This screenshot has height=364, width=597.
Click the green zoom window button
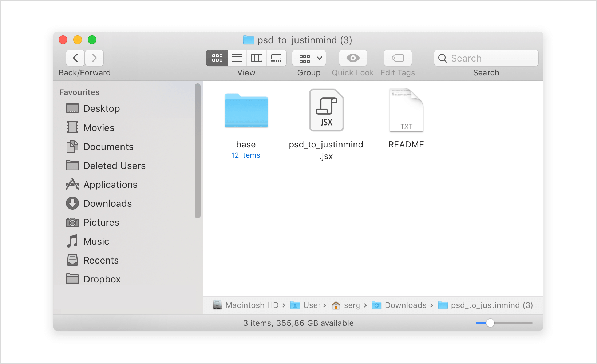pyautogui.click(x=92, y=40)
